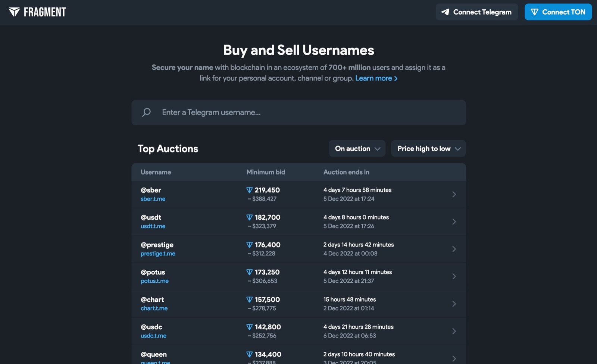Open the prestige.t.me link
The width and height of the screenshot is (597, 364).
click(x=158, y=254)
